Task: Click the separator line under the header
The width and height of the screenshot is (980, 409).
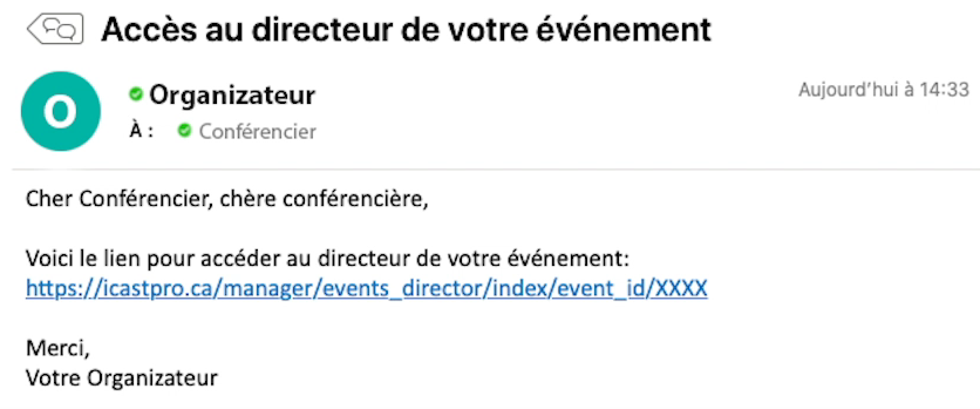Action: click(x=490, y=170)
